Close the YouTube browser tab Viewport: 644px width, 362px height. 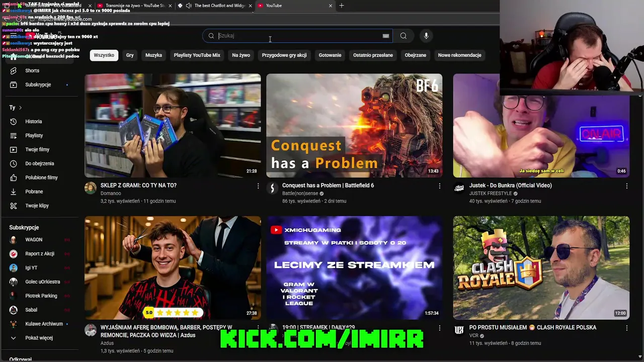click(x=331, y=6)
